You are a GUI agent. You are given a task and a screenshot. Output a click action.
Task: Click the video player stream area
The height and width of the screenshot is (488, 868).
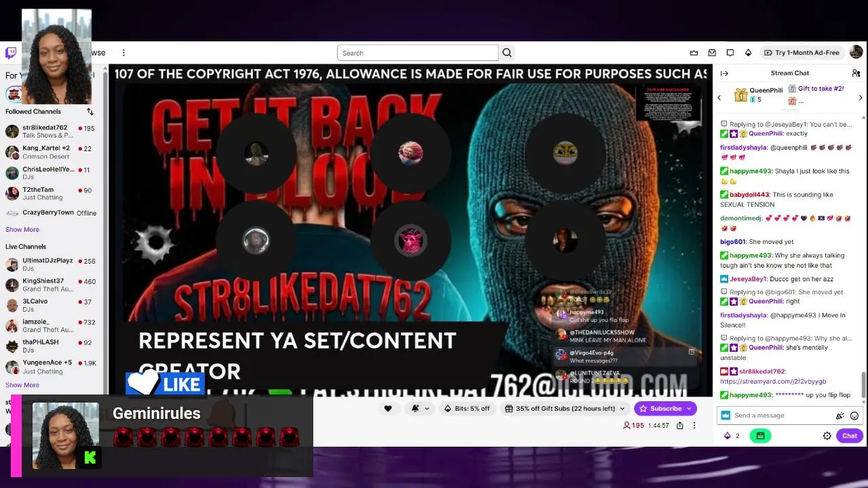pos(410,230)
